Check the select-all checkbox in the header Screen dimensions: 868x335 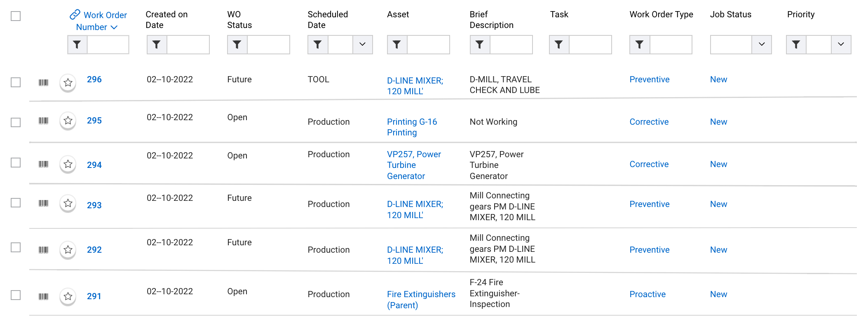tap(15, 15)
